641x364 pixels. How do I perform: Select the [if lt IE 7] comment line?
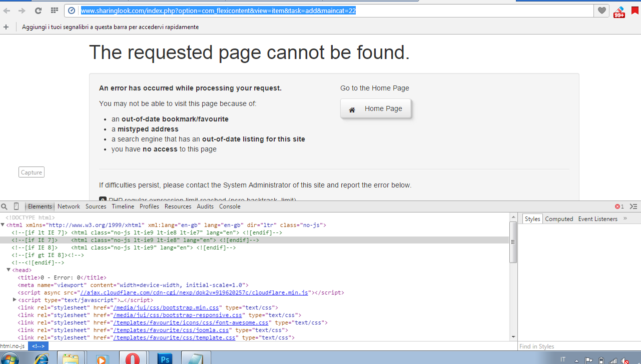coord(147,232)
